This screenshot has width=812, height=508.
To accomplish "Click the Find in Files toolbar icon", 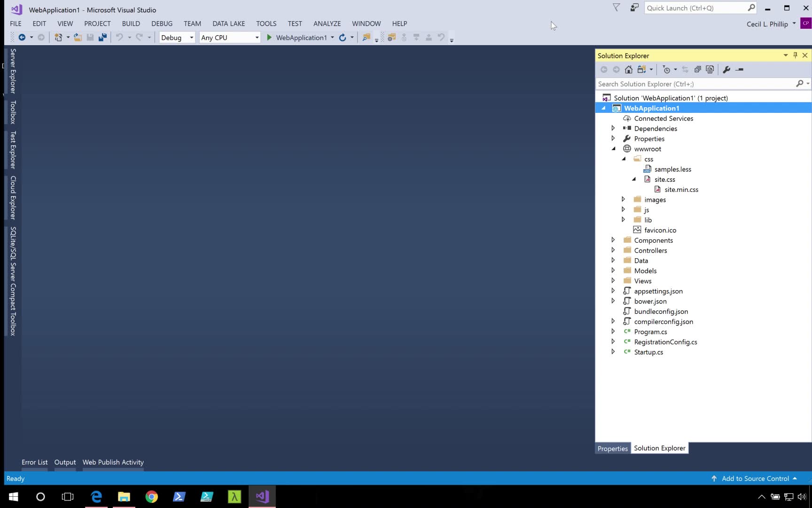I will click(367, 38).
